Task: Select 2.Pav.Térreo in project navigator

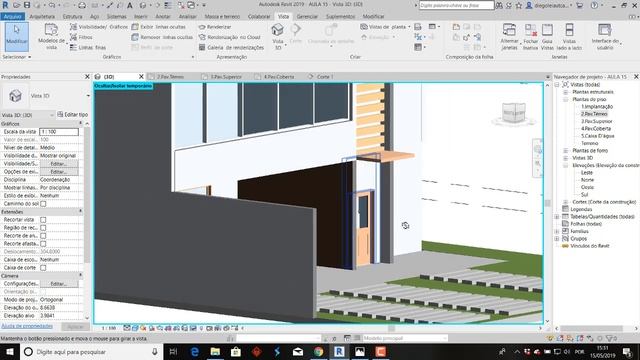Action: click(594, 114)
